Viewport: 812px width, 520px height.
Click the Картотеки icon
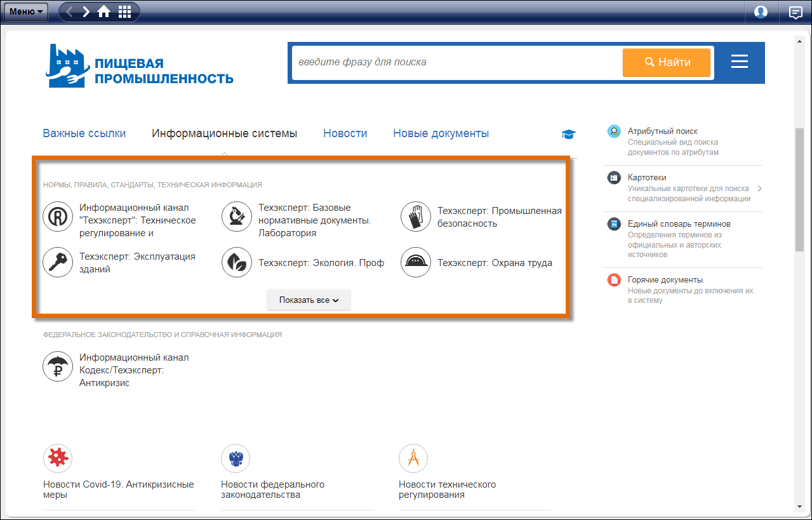click(x=613, y=178)
